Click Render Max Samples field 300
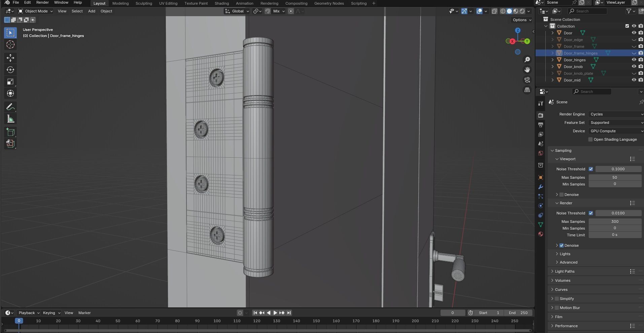This screenshot has width=644, height=333. pyautogui.click(x=615, y=222)
